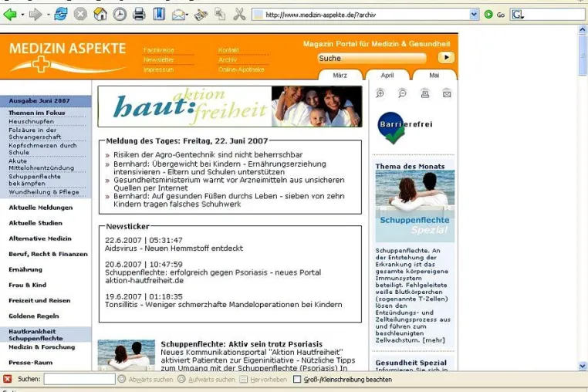The width and height of the screenshot is (588, 392).
Task: Open Folsäure in der Schwangerschaft sidebar link
Action: pos(35,133)
